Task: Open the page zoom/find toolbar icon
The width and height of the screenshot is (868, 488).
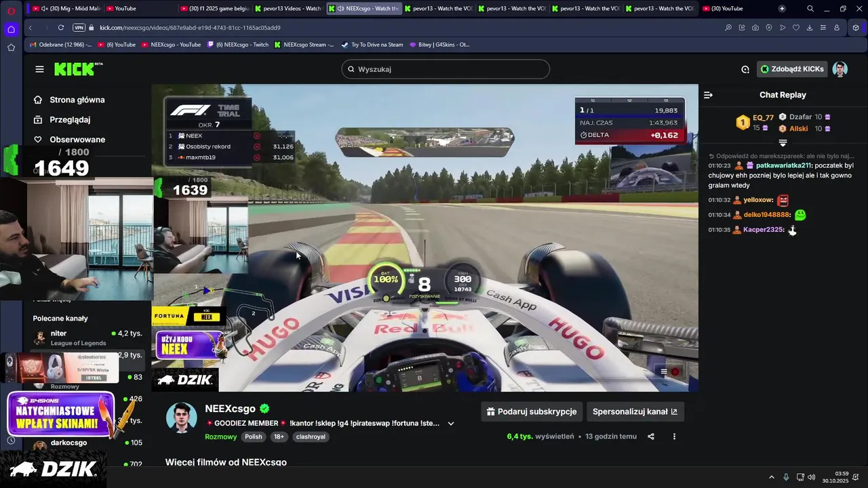Action: (x=728, y=28)
